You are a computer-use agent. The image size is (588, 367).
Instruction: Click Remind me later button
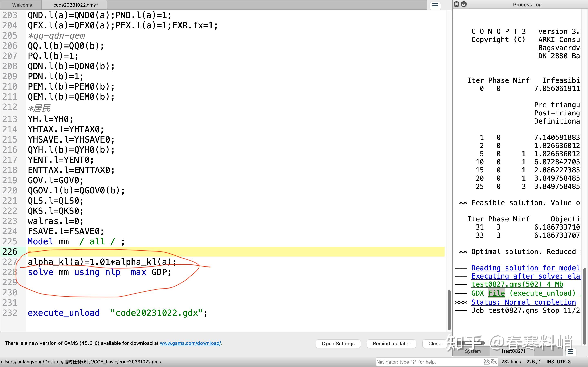point(391,344)
